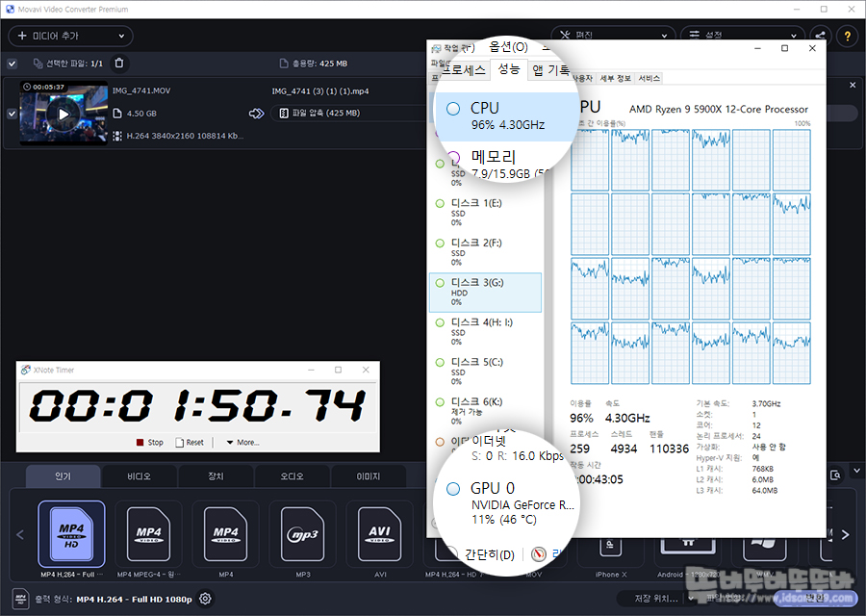Screen dimensions: 866x616
Task: Select 디스크 4(H: I:) entry
Action: 485,331
